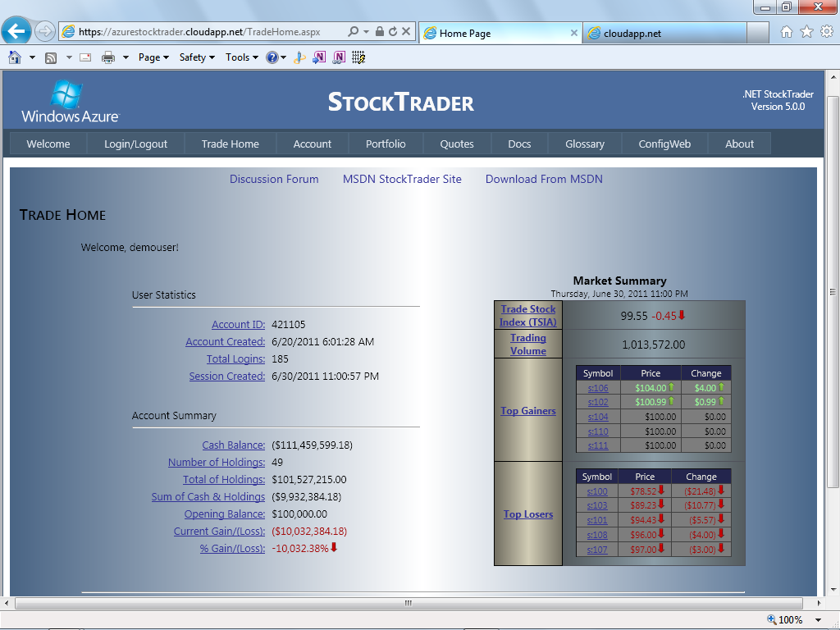Expand the Safety dropdown menu
840x630 pixels.
point(197,57)
